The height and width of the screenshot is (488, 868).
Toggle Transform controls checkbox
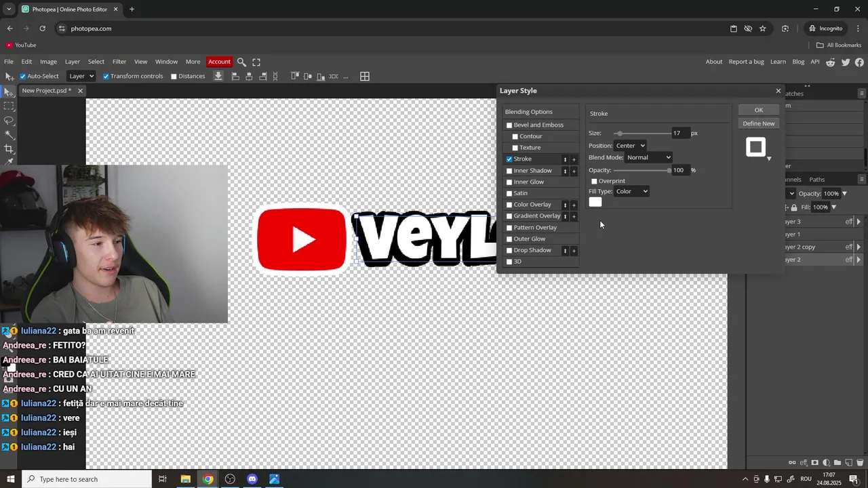coord(106,77)
